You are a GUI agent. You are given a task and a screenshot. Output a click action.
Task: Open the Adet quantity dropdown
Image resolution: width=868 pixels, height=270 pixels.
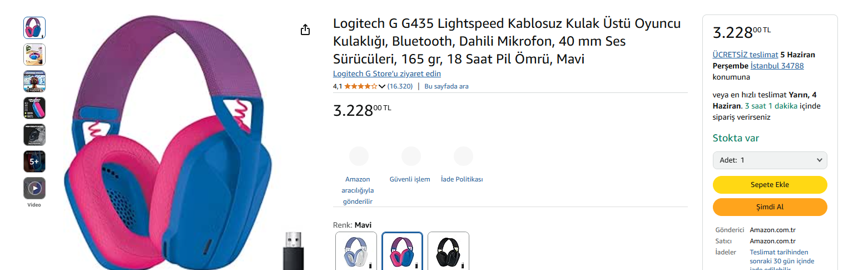(770, 160)
